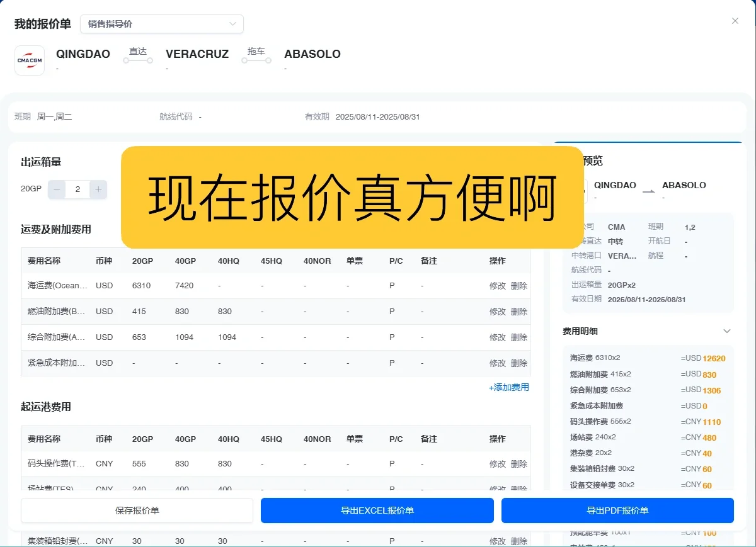Decrease 20GP quantity with minus icon
This screenshot has width=756, height=547.
click(56, 189)
